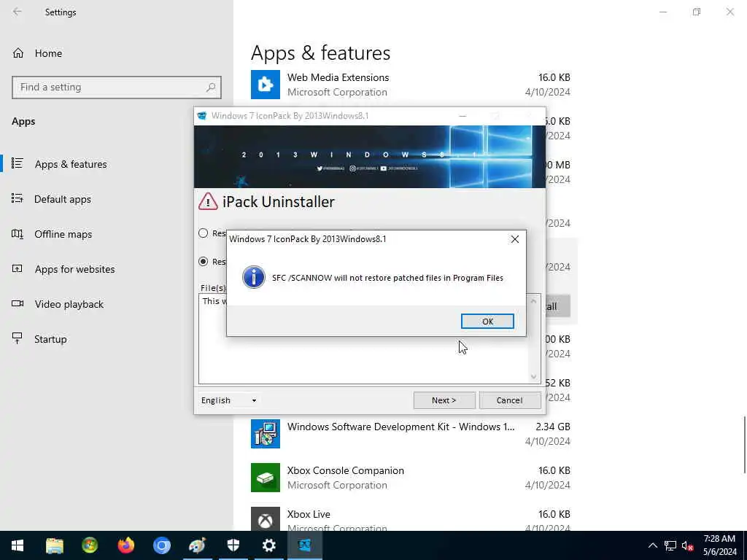Open Windows Security shield in the taskbar
This screenshot has width=747, height=560.
pyautogui.click(x=233, y=545)
